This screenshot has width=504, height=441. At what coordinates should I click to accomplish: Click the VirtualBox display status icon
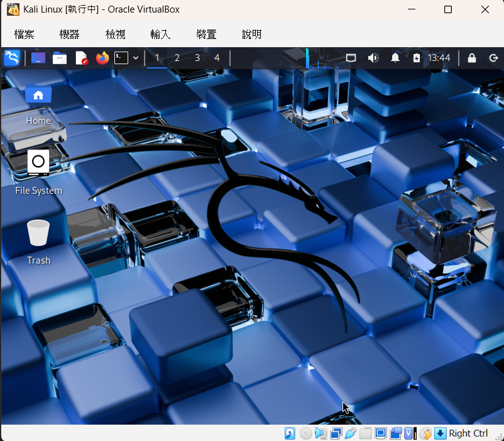[381, 433]
